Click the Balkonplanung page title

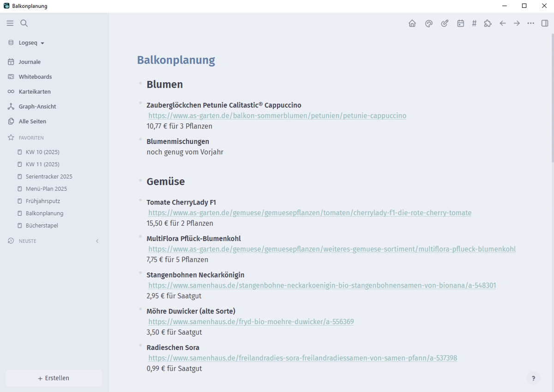[x=176, y=60]
